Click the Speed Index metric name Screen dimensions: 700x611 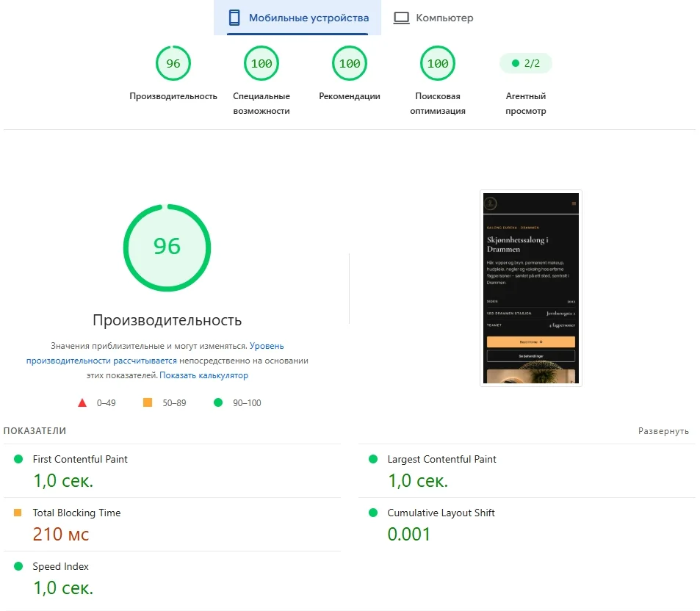60,566
